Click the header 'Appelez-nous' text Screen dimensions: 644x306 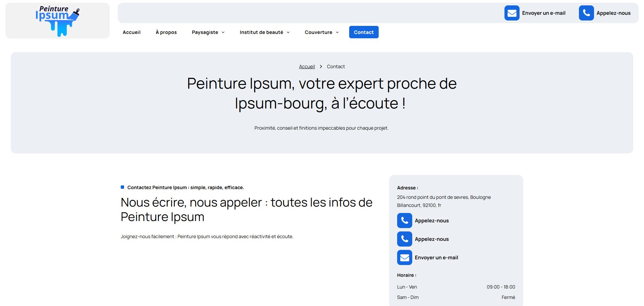pos(613,13)
